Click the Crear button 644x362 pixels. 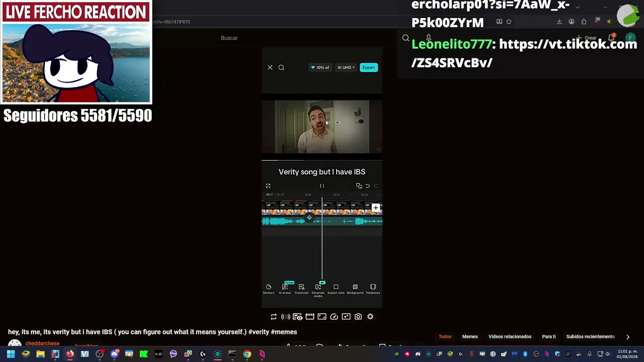pos(588,38)
